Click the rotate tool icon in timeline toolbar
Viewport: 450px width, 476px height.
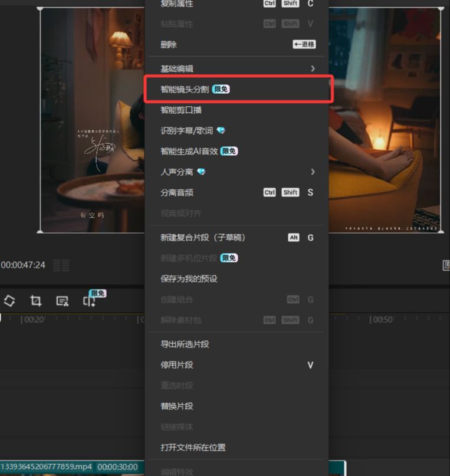(9, 301)
